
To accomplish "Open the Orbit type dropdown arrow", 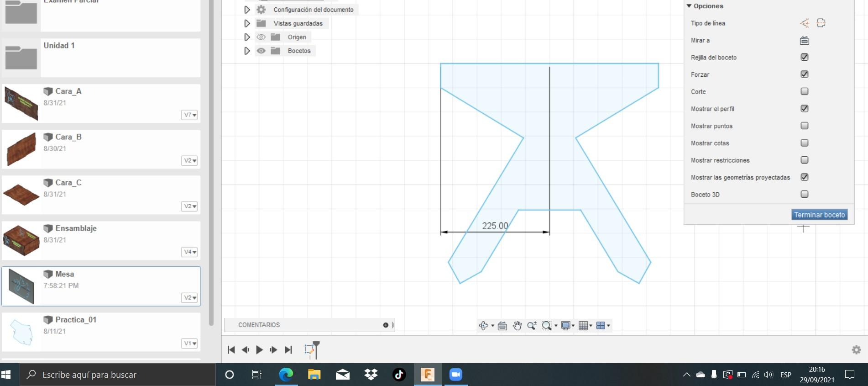I will 492,326.
